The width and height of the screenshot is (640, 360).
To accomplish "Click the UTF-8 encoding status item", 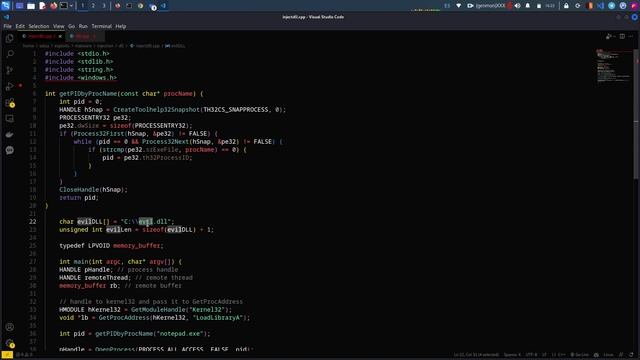I will [531, 355].
